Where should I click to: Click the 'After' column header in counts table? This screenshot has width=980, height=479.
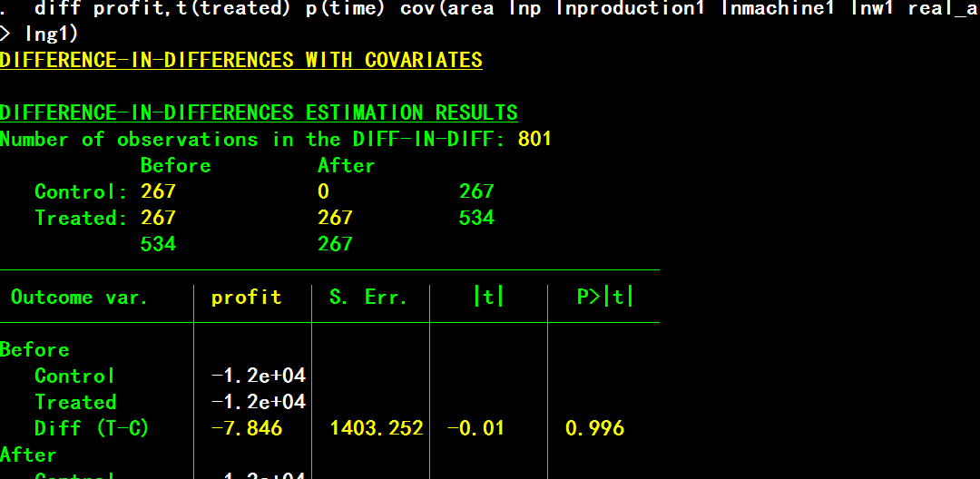(x=346, y=166)
